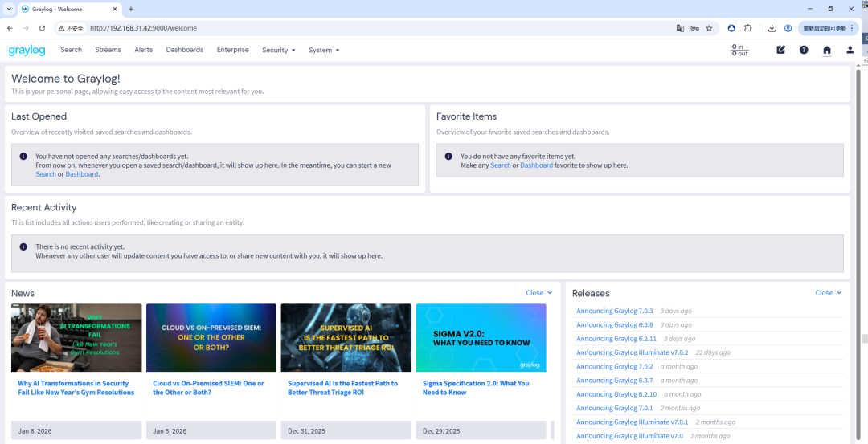Open the Dashboards page
Image resolution: width=868 pixels, height=444 pixels.
(185, 50)
